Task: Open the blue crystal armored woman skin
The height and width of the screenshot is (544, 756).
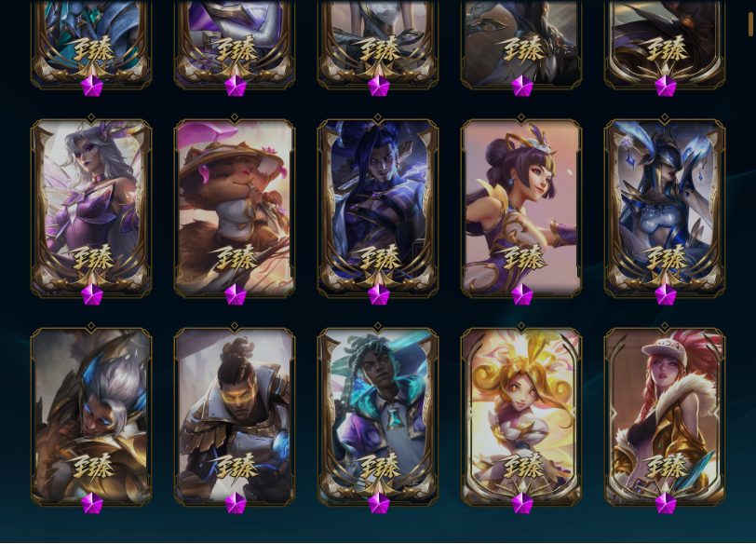Action: (x=665, y=208)
